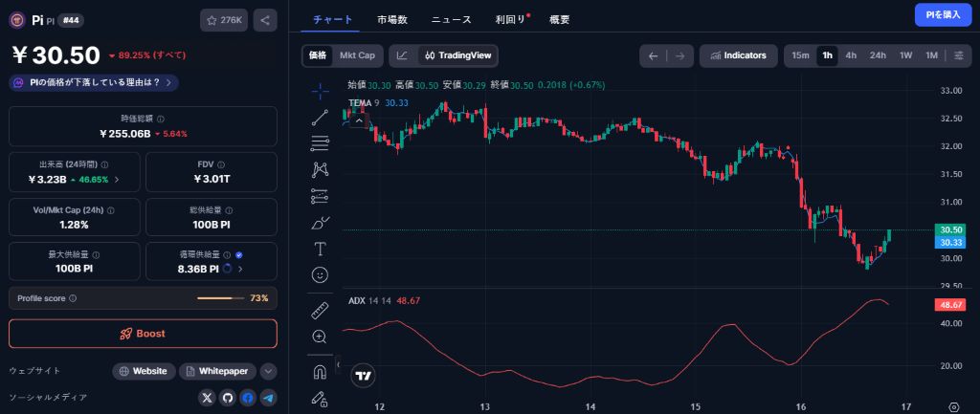Switch chart to 価格 price mode
980x414 pixels.
pos(318,55)
